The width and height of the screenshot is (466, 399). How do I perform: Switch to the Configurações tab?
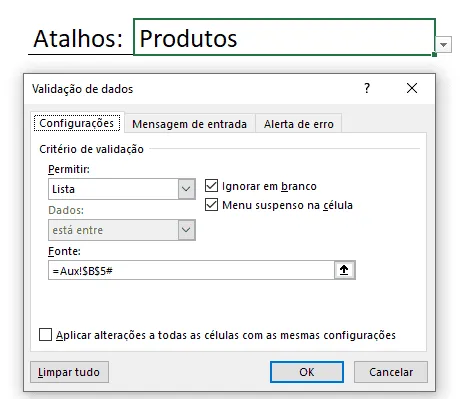tap(77, 123)
